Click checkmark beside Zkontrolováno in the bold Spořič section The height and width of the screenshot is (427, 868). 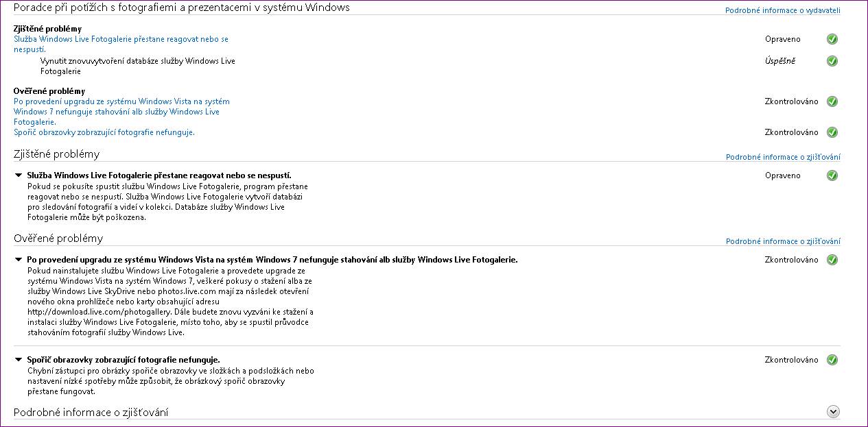click(x=832, y=360)
